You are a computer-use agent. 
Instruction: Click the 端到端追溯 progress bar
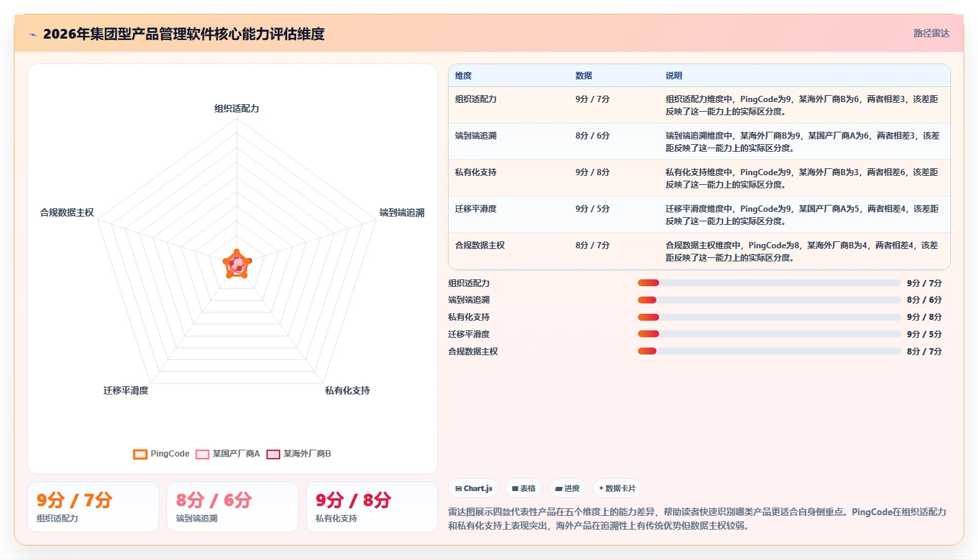(x=769, y=300)
